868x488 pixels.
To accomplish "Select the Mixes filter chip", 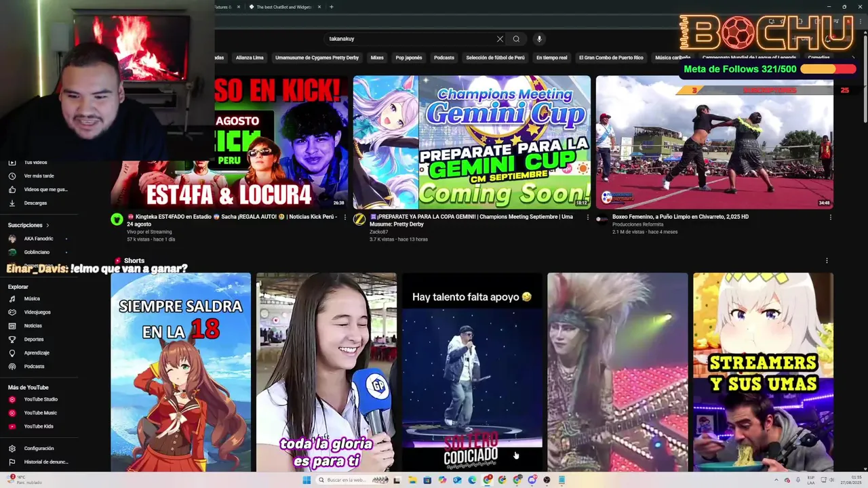I will tap(377, 58).
